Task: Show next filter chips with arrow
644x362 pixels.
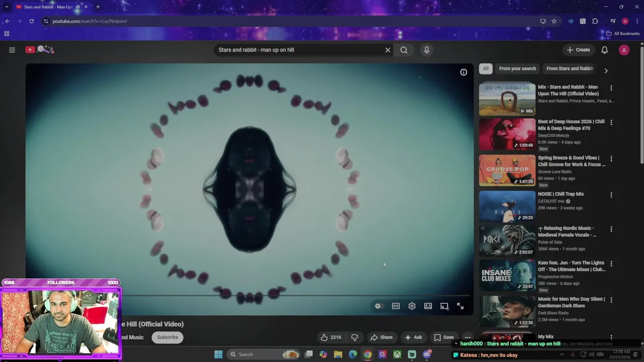Action: tap(606, 71)
